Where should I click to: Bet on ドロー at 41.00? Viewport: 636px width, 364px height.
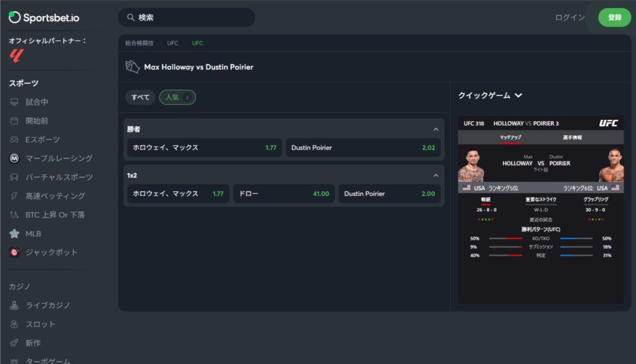284,194
